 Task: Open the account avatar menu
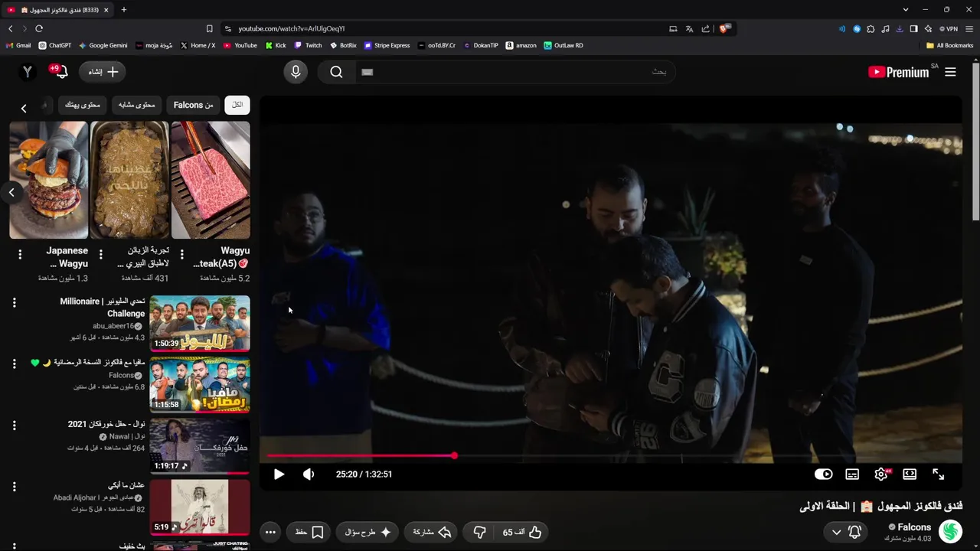pos(28,72)
